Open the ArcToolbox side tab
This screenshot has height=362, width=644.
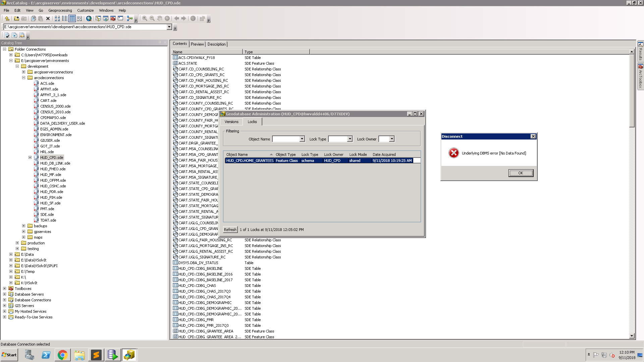tap(640, 76)
